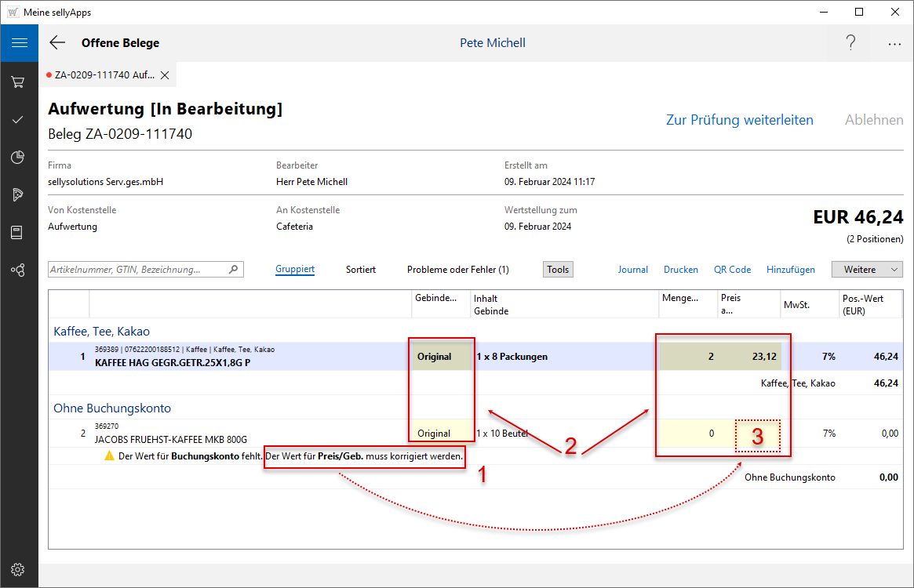
Task: Click Zur Prüfung weiterleiten link
Action: click(739, 120)
